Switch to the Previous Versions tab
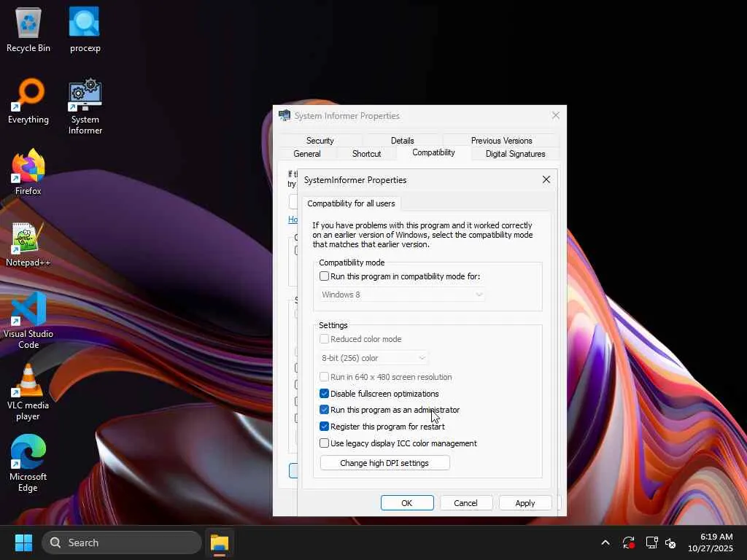 click(x=501, y=141)
